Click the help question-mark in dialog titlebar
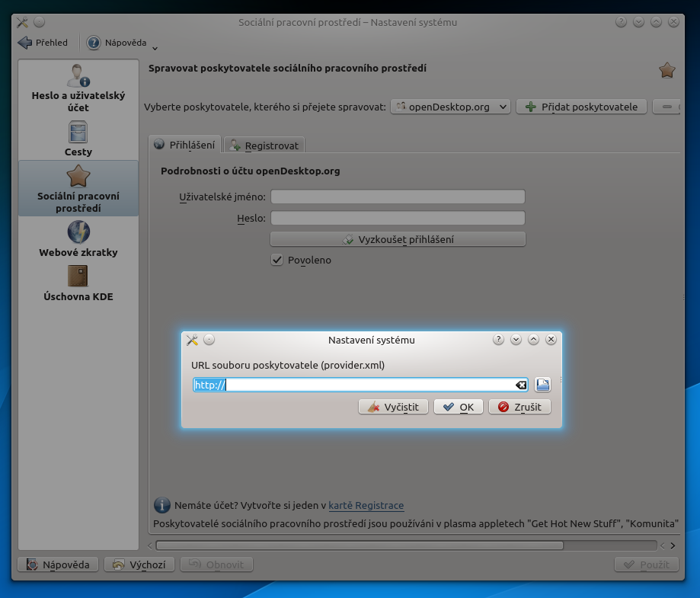This screenshot has width=700, height=598. (x=498, y=340)
